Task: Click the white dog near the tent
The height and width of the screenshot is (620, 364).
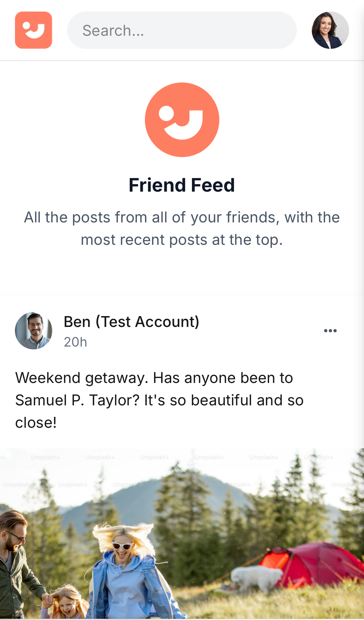Action: click(257, 579)
